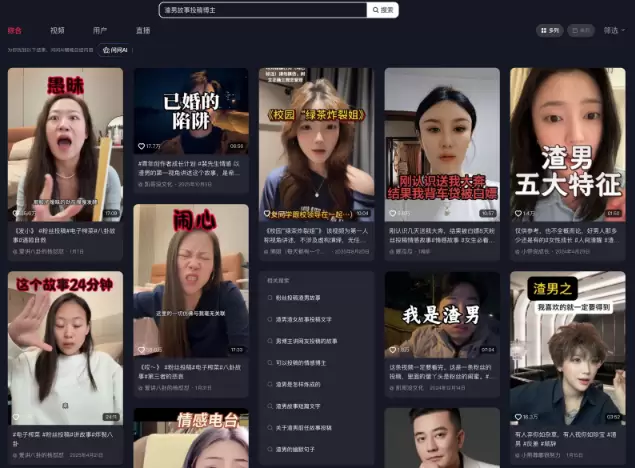Viewport: 635px width, 468px height.
Task: Click the 问问AI sparkle icon
Action: (106, 50)
